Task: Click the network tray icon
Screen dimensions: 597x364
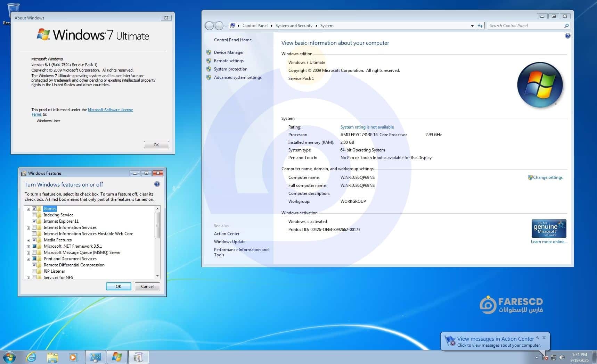Action: pos(554,357)
